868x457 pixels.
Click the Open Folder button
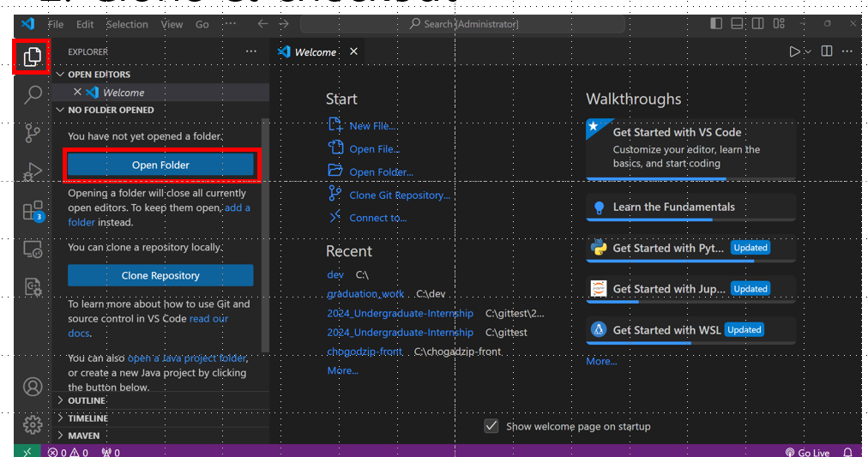click(160, 165)
